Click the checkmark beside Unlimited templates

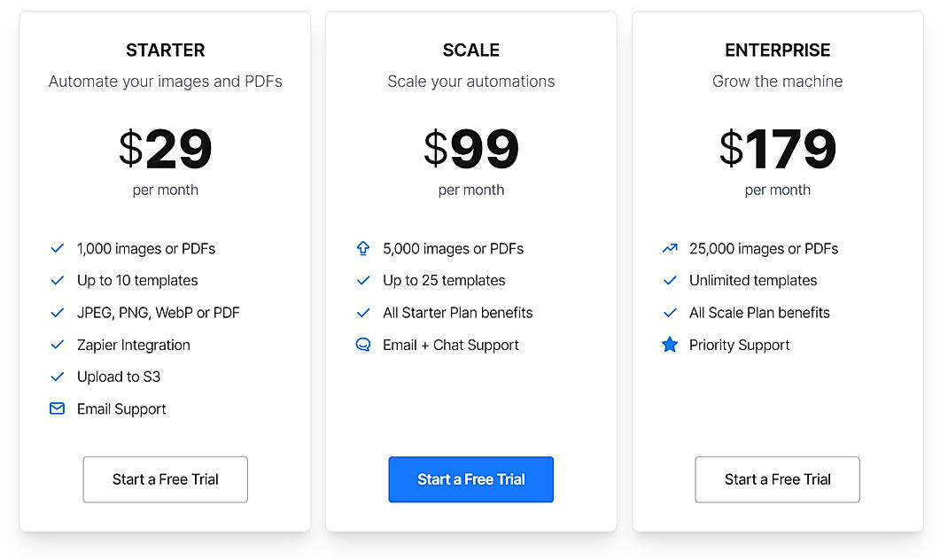click(x=670, y=280)
